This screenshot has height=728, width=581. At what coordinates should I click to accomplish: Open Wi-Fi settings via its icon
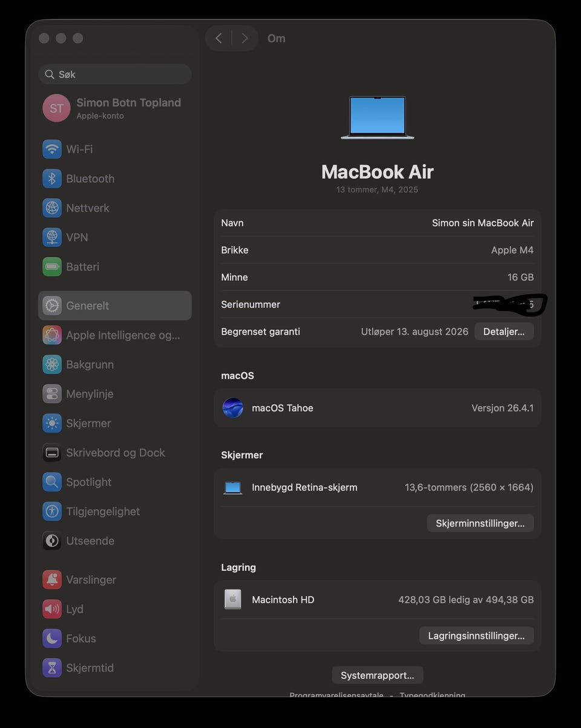tap(52, 149)
